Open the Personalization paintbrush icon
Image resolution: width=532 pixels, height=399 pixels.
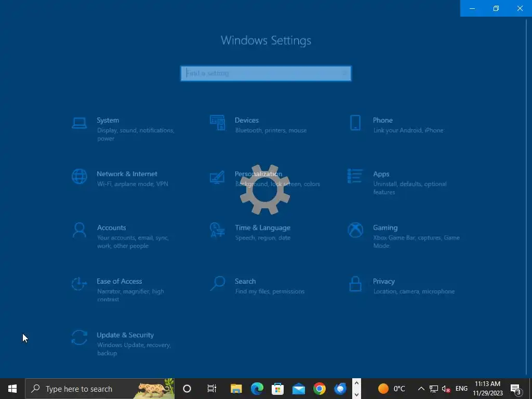pos(217,177)
